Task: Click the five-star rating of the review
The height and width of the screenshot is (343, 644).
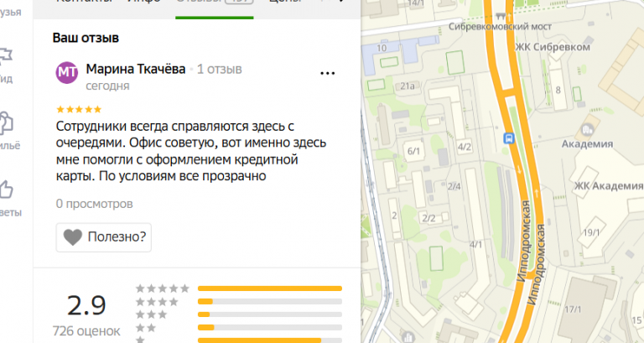Action: [x=79, y=109]
